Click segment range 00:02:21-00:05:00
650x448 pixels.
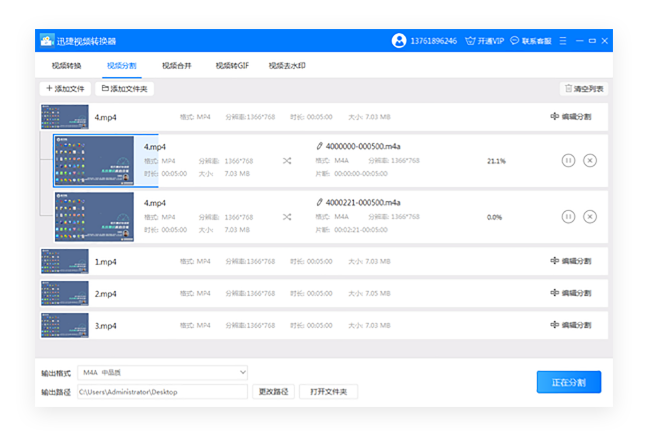[x=361, y=230]
